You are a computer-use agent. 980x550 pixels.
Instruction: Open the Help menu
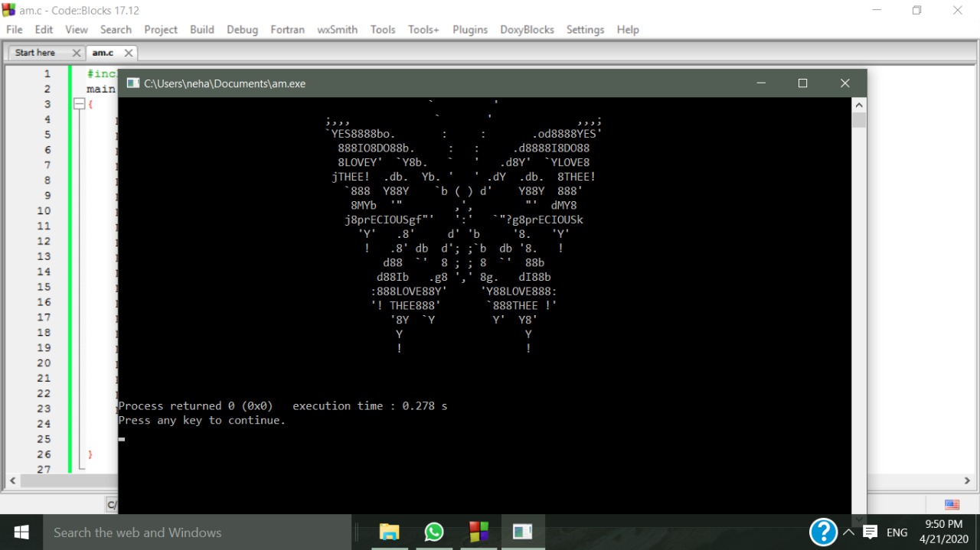[x=628, y=30]
